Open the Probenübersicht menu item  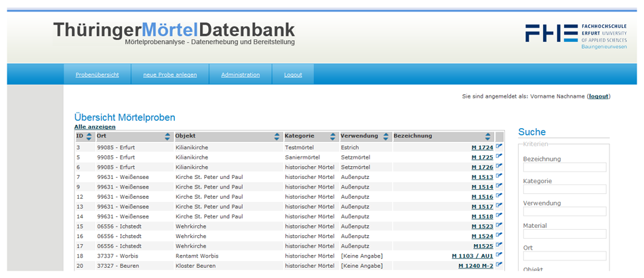97,75
